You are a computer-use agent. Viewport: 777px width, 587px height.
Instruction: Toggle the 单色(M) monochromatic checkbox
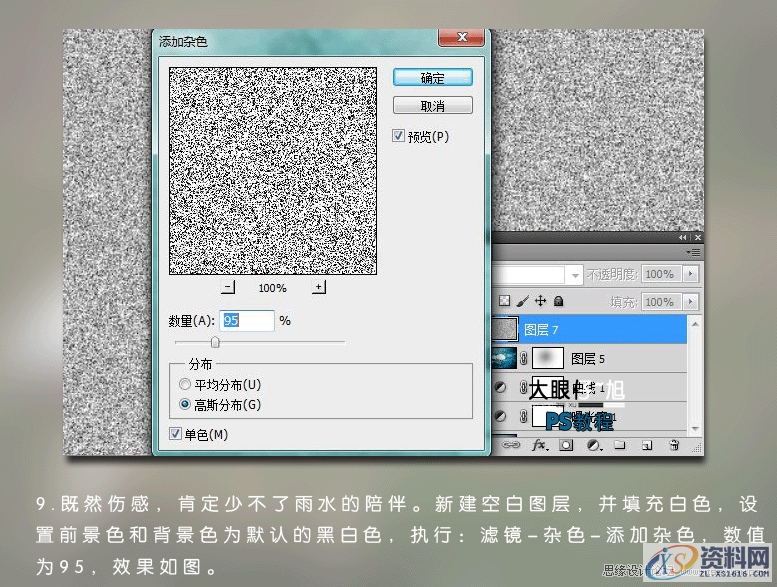(x=175, y=434)
